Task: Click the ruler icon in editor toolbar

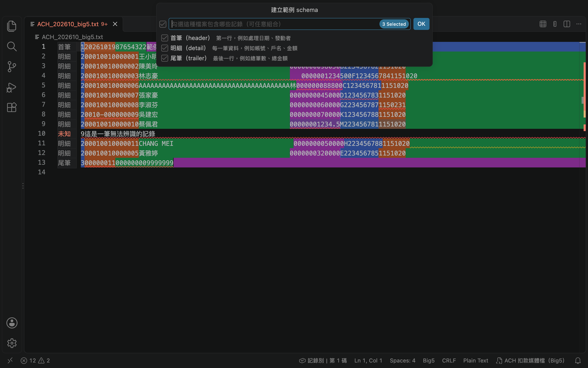Action: click(555, 24)
